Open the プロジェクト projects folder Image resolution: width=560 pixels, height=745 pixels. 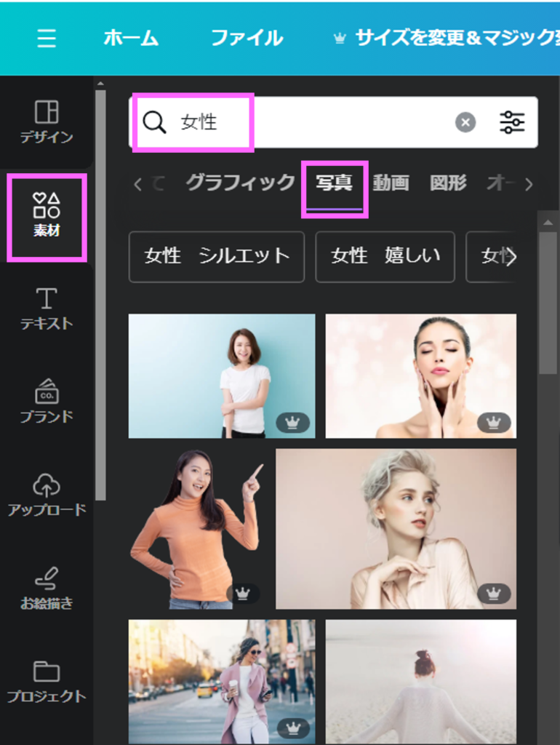47,681
